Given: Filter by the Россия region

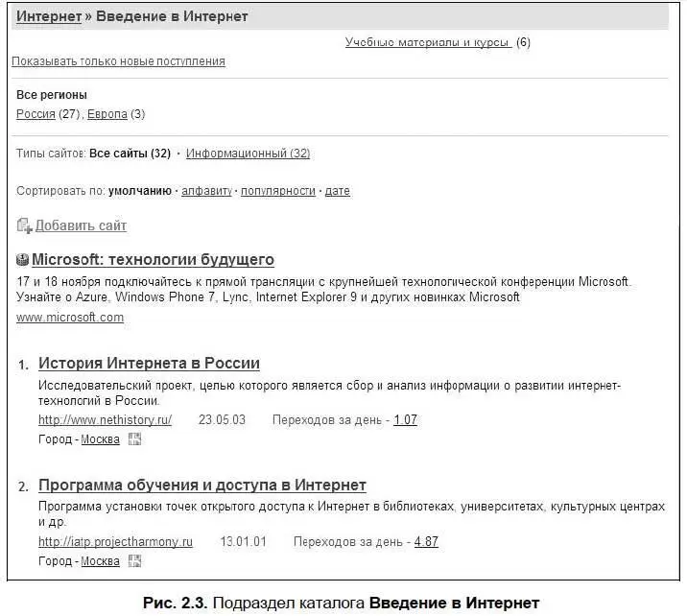Looking at the screenshot, I should point(36,114).
